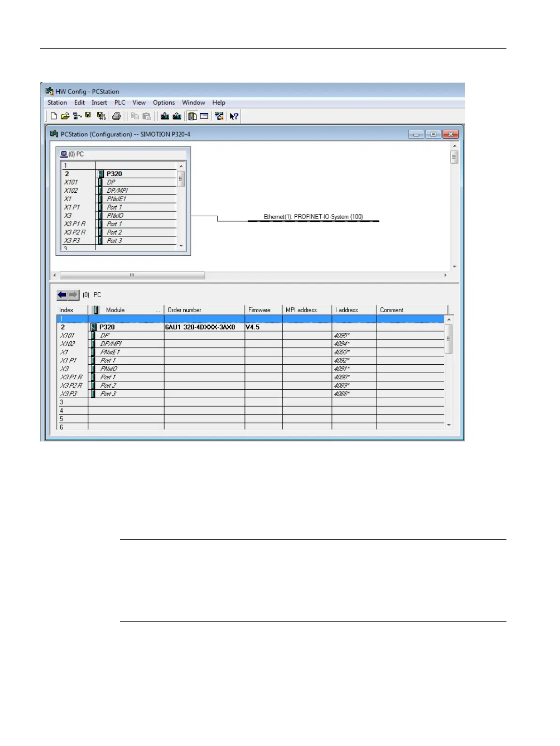This screenshot has width=560, height=746.
Task: Click scroll left arrow of station view
Action: point(55,275)
